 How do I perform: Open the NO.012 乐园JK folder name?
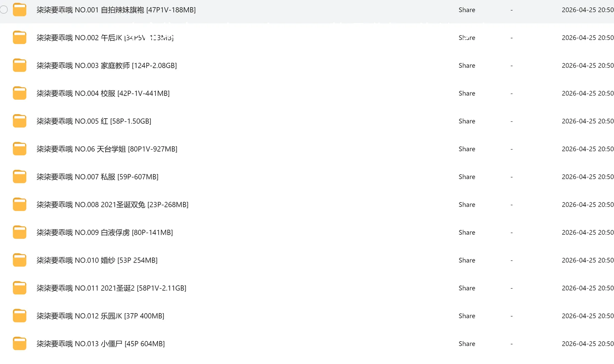pos(100,316)
